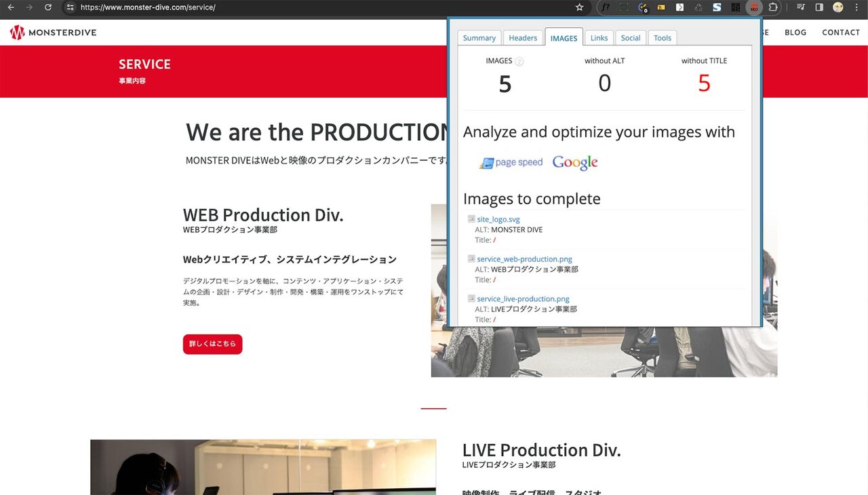Open the media control music-list icon

pyautogui.click(x=801, y=7)
